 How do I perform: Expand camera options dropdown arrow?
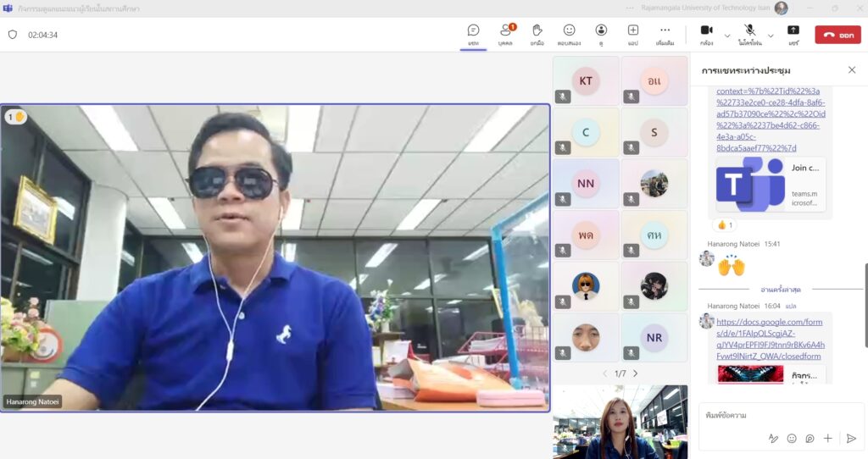click(727, 36)
